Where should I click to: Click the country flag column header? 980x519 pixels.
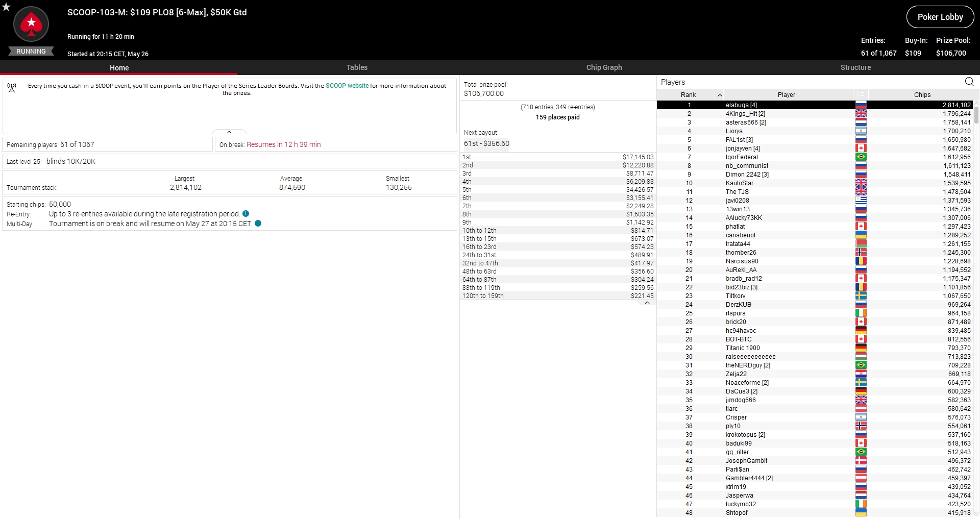coord(861,95)
